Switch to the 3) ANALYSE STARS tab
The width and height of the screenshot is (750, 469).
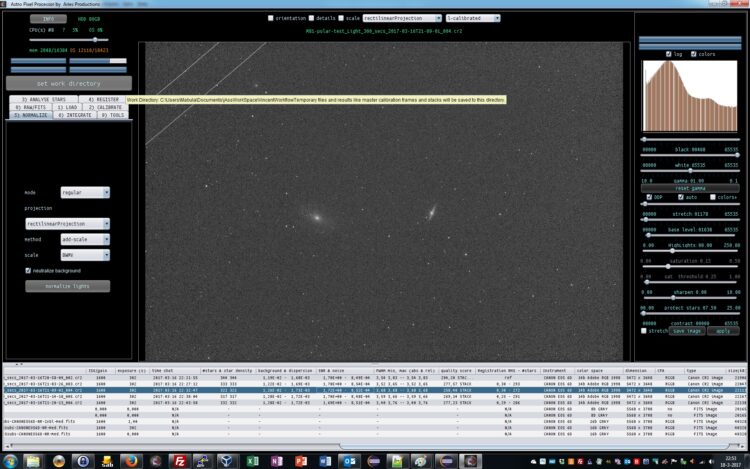point(44,99)
